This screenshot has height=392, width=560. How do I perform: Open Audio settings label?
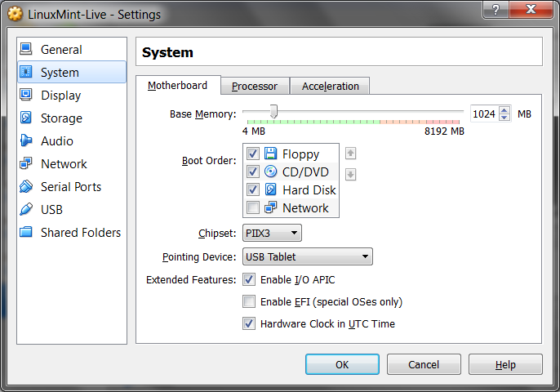pos(57,141)
